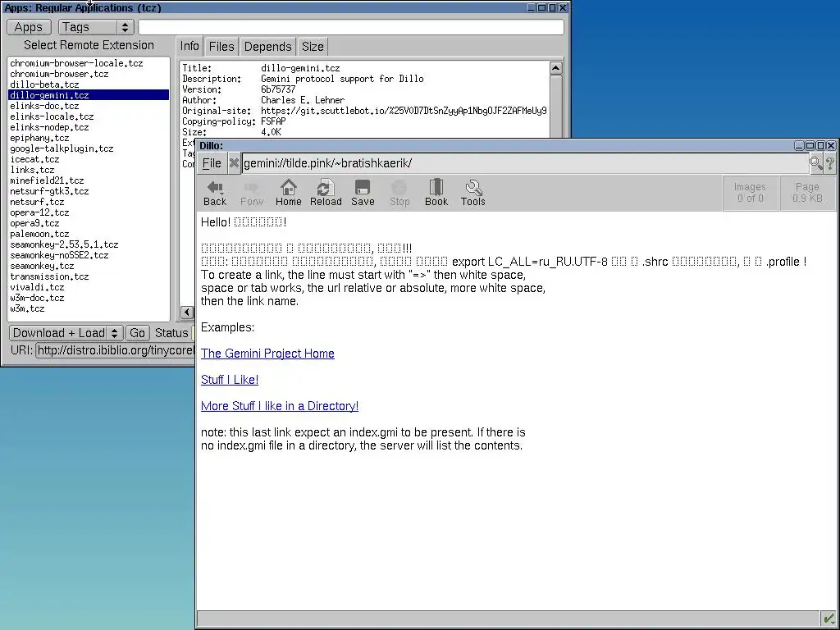Click the checkmark bug-meter icon in status bar
The width and height of the screenshot is (840, 630).
pyautogui.click(x=829, y=619)
